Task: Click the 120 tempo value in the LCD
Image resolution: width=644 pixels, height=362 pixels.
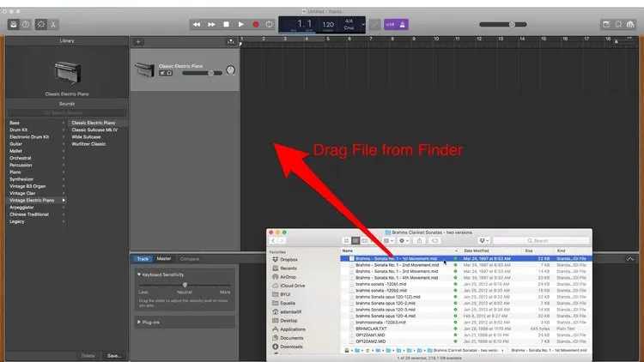Action: 328,25
